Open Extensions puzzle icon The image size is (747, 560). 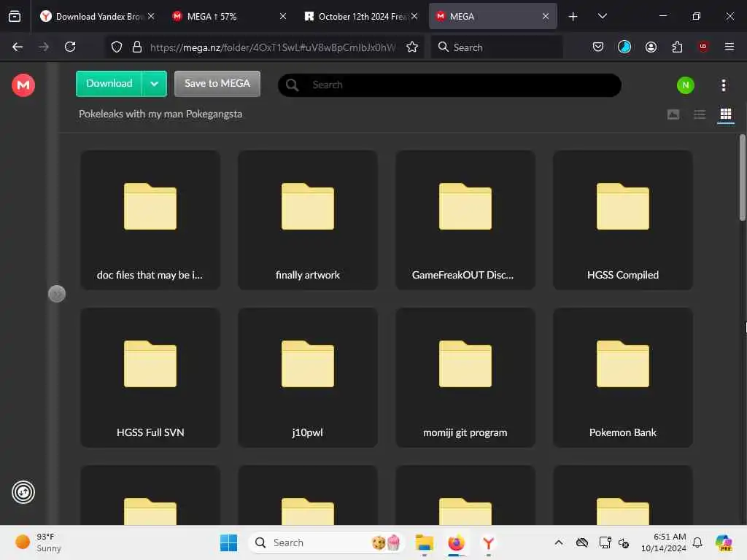tap(677, 47)
